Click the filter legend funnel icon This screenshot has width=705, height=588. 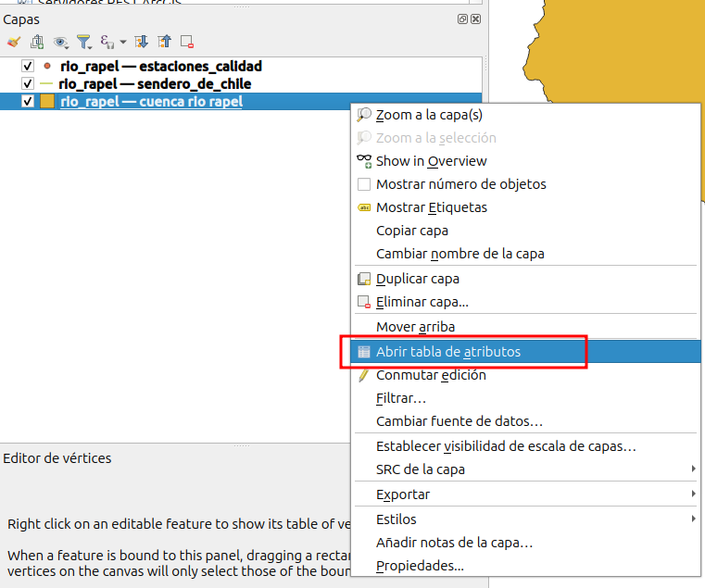(84, 42)
